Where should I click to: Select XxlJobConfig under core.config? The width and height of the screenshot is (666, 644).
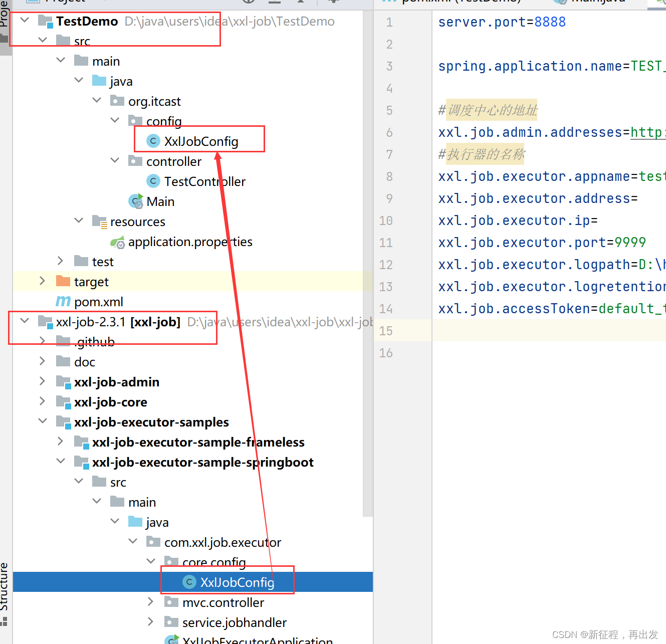[x=237, y=582]
